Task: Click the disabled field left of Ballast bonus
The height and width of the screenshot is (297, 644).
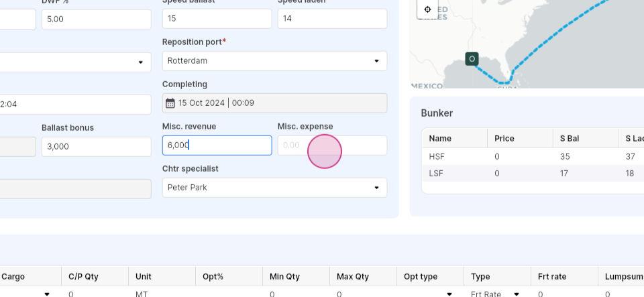Action: 17,146
